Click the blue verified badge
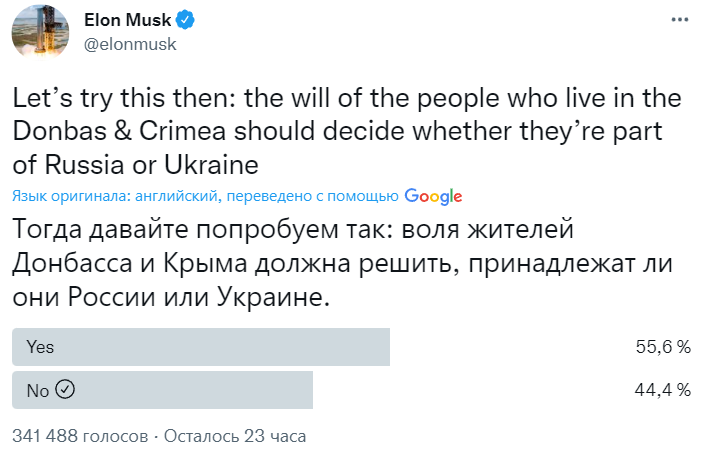The height and width of the screenshot is (453, 710). [x=186, y=19]
